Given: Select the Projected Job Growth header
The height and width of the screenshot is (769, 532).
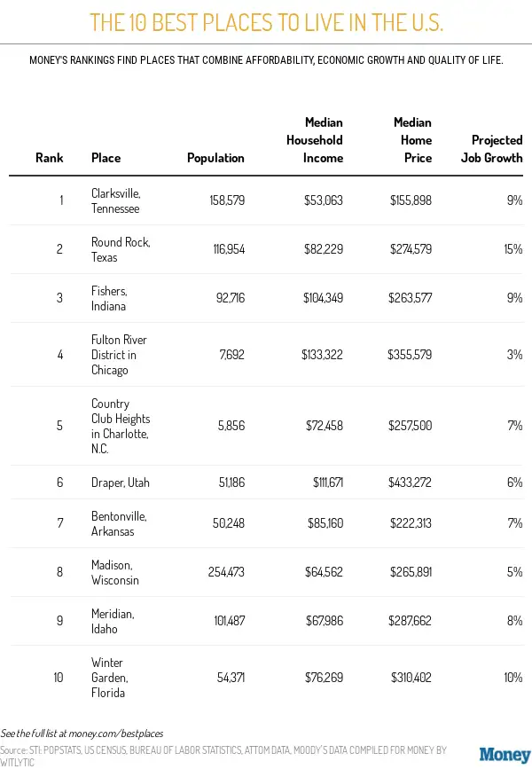Looking at the screenshot, I should [x=497, y=149].
